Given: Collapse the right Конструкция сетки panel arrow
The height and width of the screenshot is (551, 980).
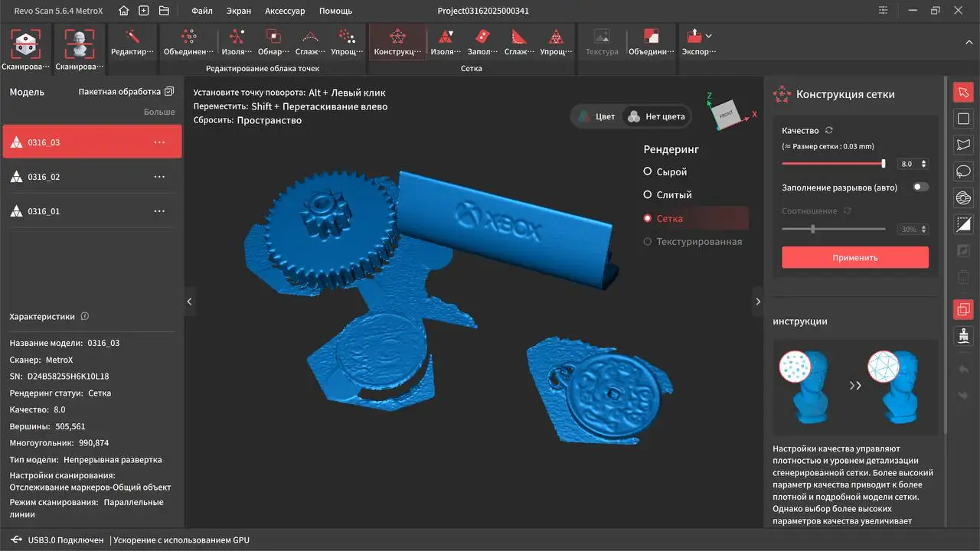Looking at the screenshot, I should point(758,302).
